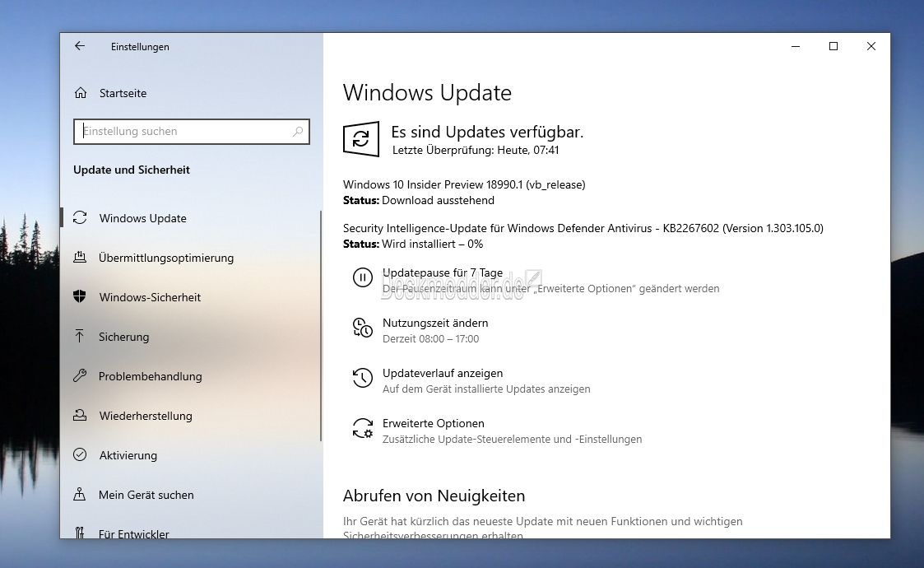Maximize the Einstellungen window
Screen dimensions: 924x568
[833, 46]
